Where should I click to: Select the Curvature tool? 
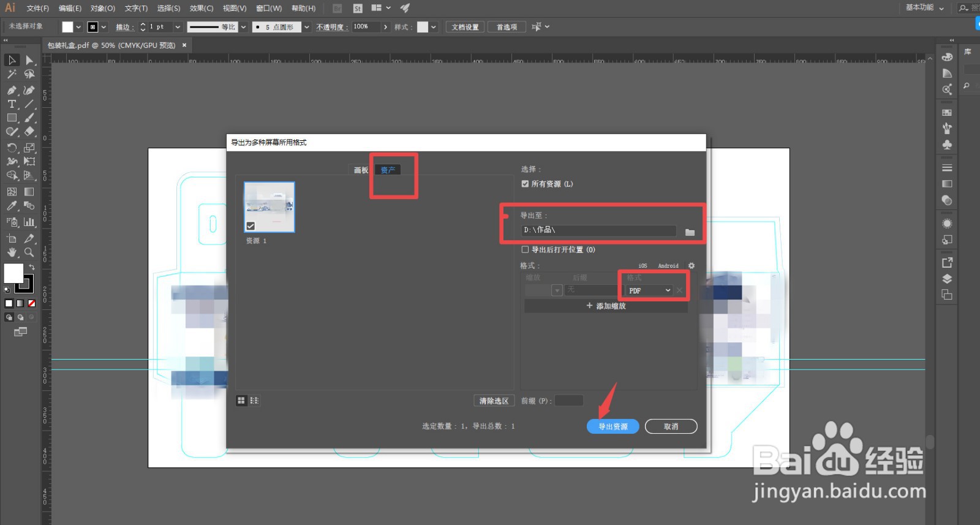[x=29, y=90]
